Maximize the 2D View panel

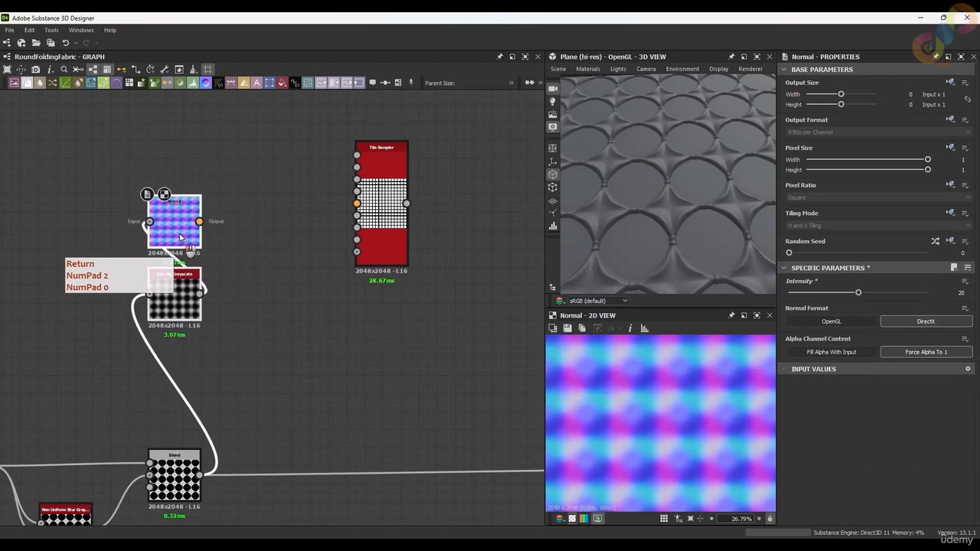click(757, 315)
